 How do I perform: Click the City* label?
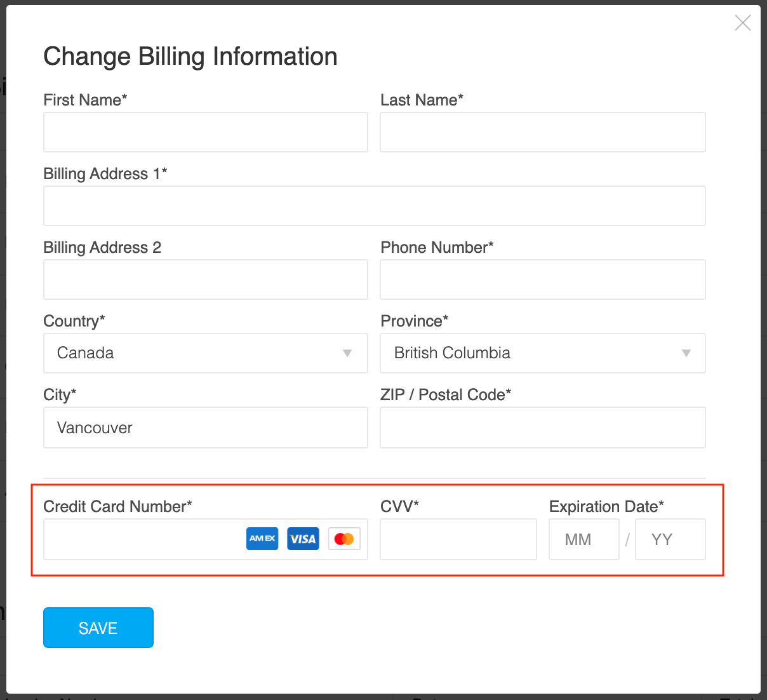click(x=60, y=394)
